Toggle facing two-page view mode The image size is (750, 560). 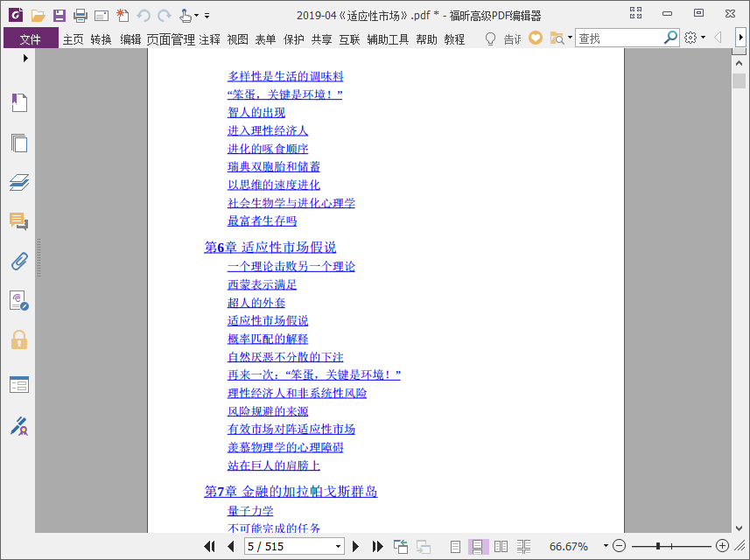click(501, 546)
